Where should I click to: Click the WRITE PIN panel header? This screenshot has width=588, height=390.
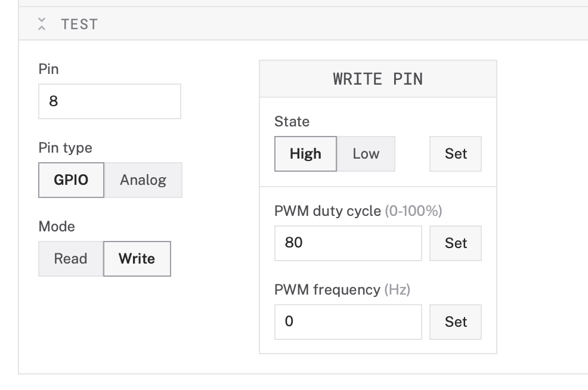point(377,79)
